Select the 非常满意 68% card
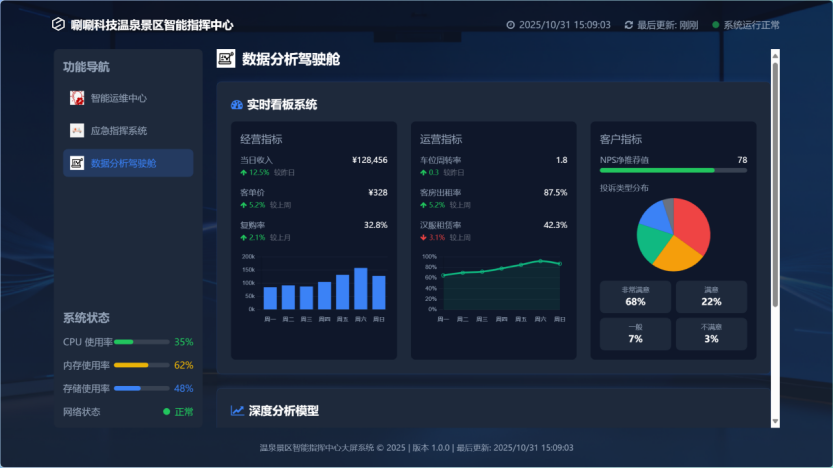 [x=635, y=296]
